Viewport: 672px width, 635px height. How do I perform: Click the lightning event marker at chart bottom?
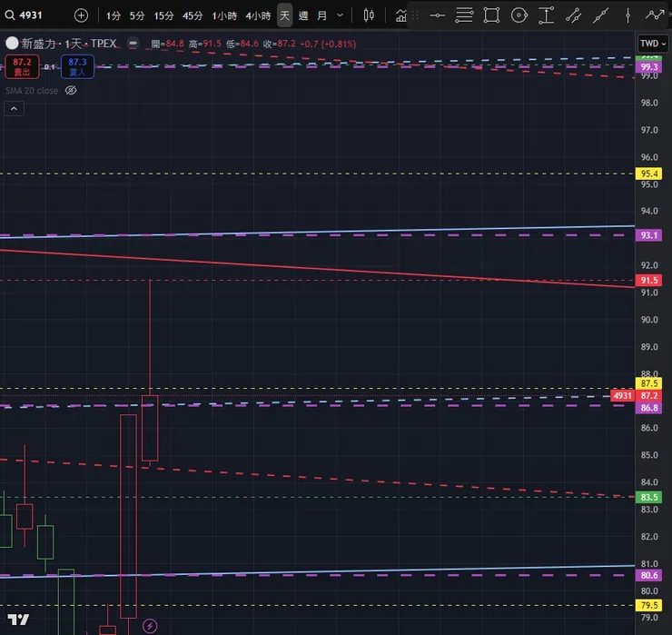pyautogui.click(x=150, y=626)
